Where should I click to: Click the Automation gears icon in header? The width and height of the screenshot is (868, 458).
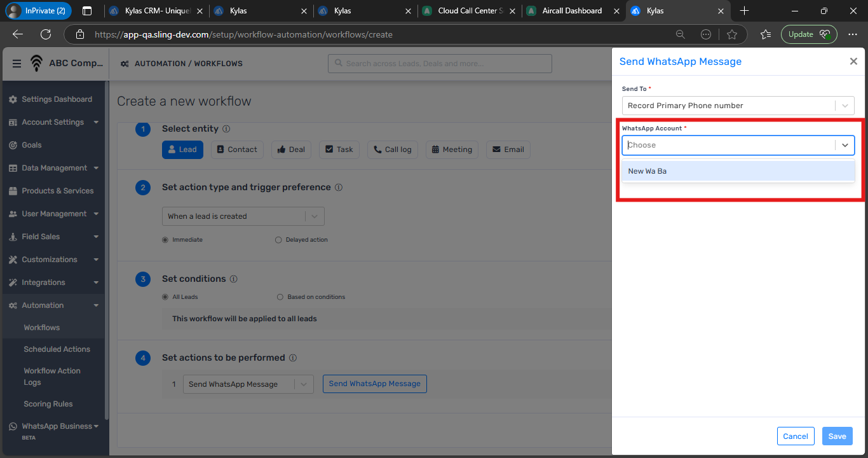coord(125,64)
